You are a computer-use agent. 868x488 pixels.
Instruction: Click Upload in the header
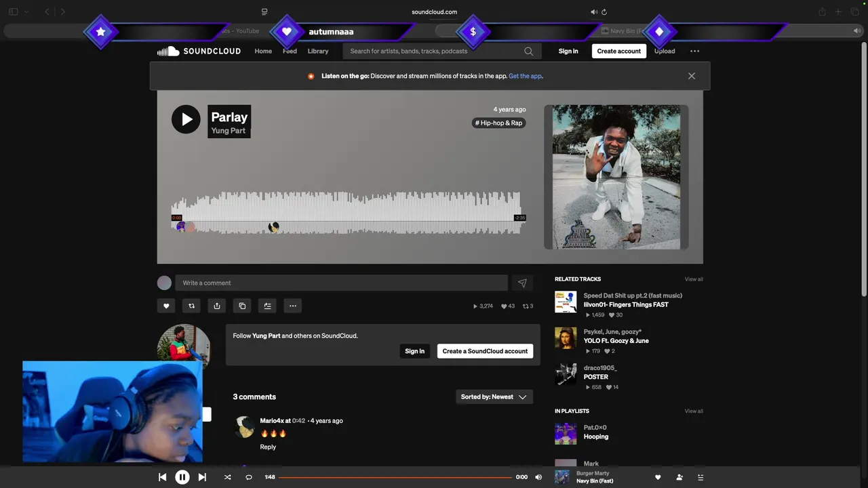click(665, 51)
